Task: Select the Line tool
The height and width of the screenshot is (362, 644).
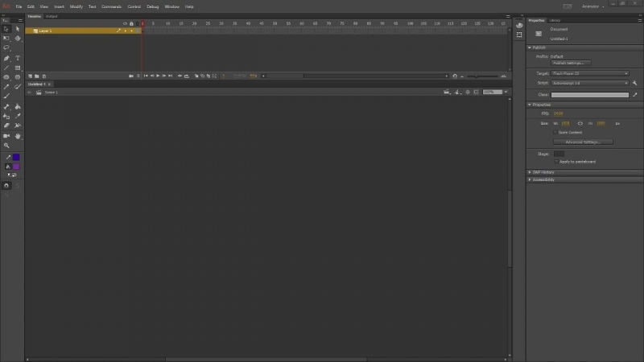Action: [6, 68]
